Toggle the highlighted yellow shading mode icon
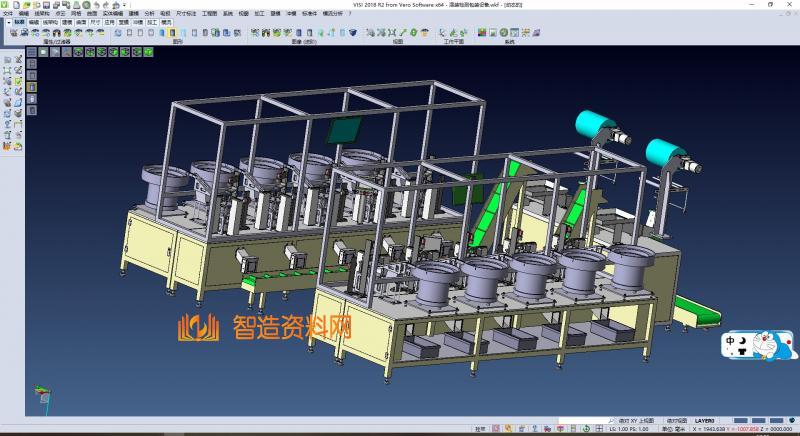The width and height of the screenshot is (800, 436). click(31, 87)
